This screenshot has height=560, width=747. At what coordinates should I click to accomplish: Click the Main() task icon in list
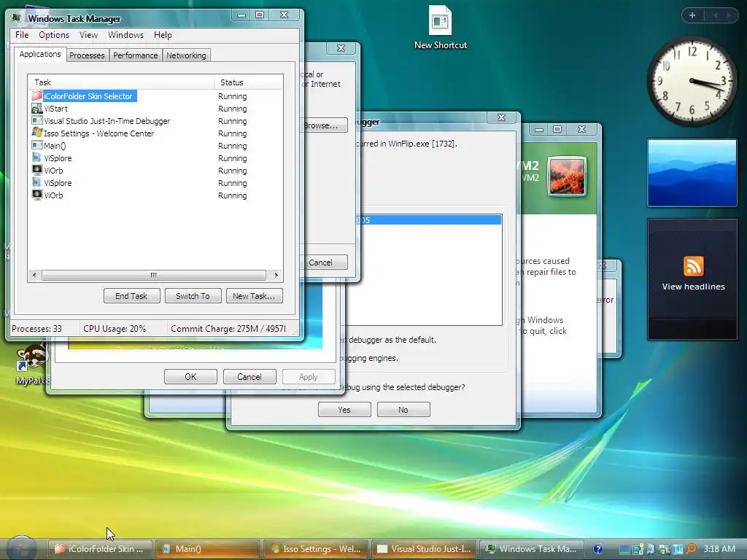(36, 145)
